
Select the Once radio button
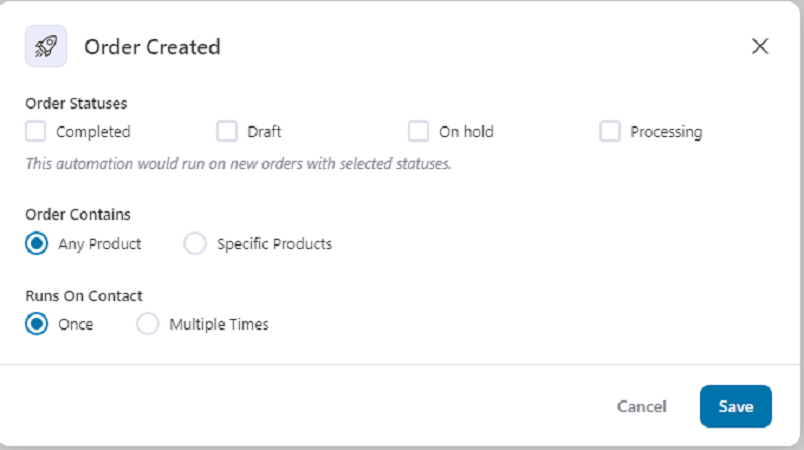[36, 324]
